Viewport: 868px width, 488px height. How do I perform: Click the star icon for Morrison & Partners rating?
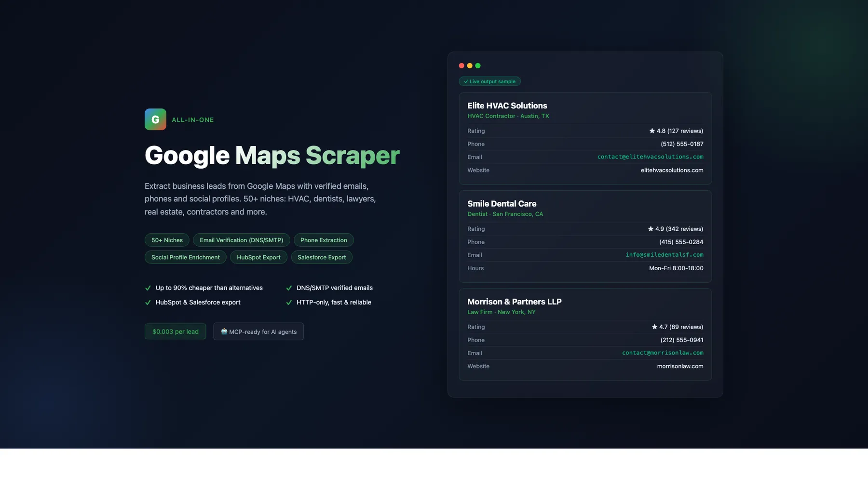pos(654,327)
